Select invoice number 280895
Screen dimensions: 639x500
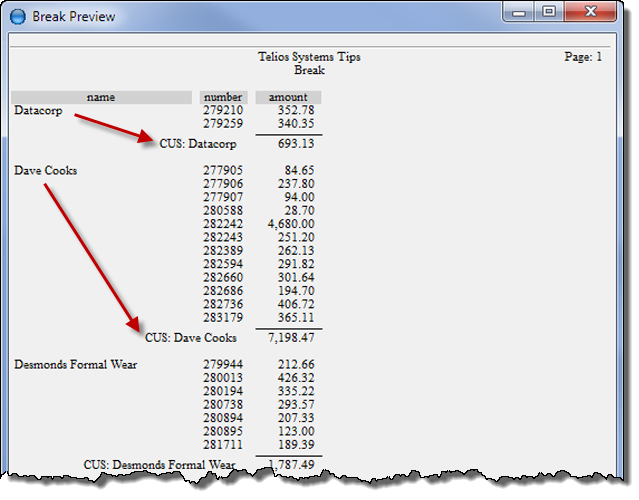(223, 430)
